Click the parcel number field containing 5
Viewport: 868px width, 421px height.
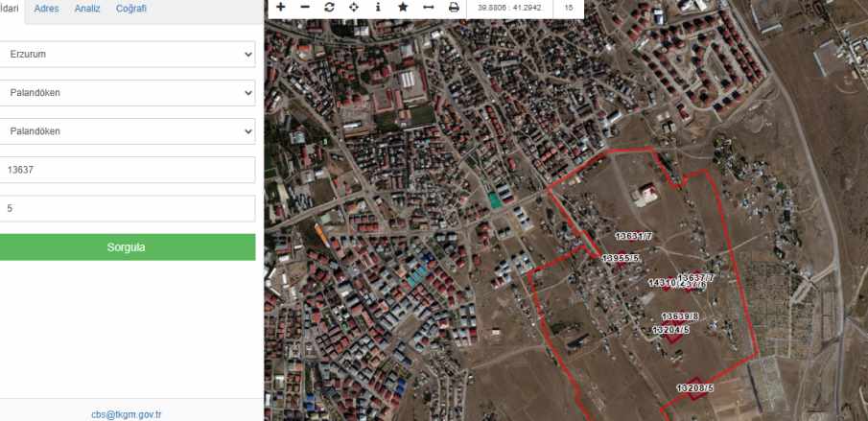[x=127, y=208]
